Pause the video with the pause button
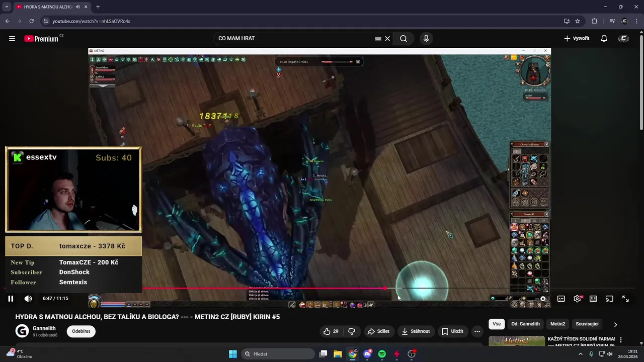 coord(11,299)
